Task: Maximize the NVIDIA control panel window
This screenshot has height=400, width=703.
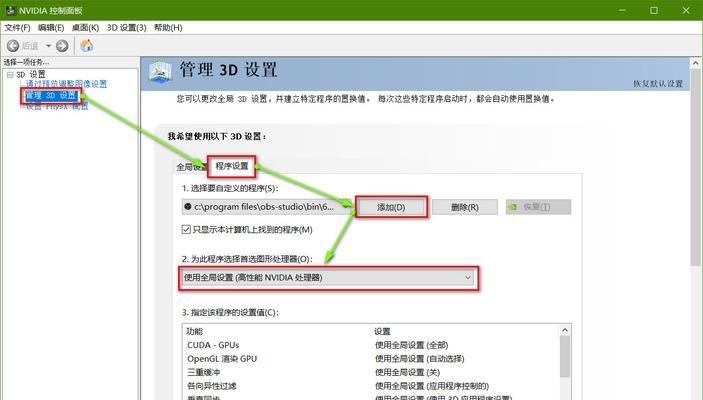Action: click(654, 10)
